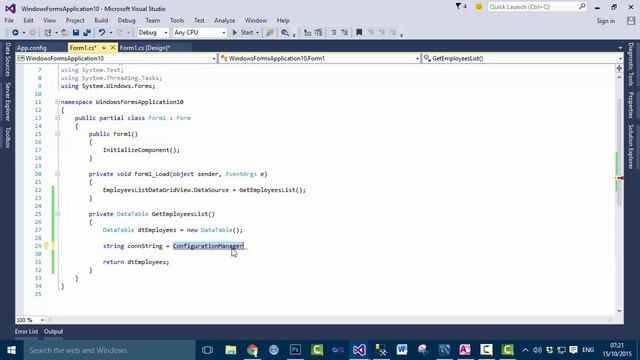Open the Start button dropdown arrow
640x360 pixels.
tap(258, 33)
